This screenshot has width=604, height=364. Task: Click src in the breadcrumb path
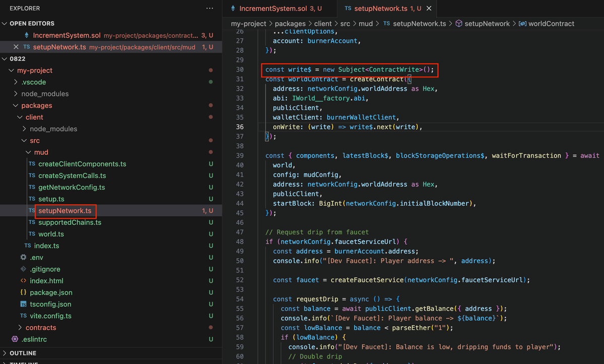(345, 24)
